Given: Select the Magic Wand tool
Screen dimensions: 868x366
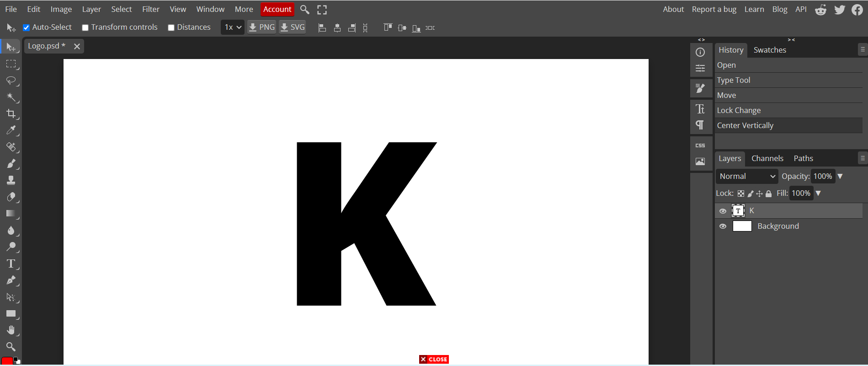Looking at the screenshot, I should pyautogui.click(x=11, y=97).
